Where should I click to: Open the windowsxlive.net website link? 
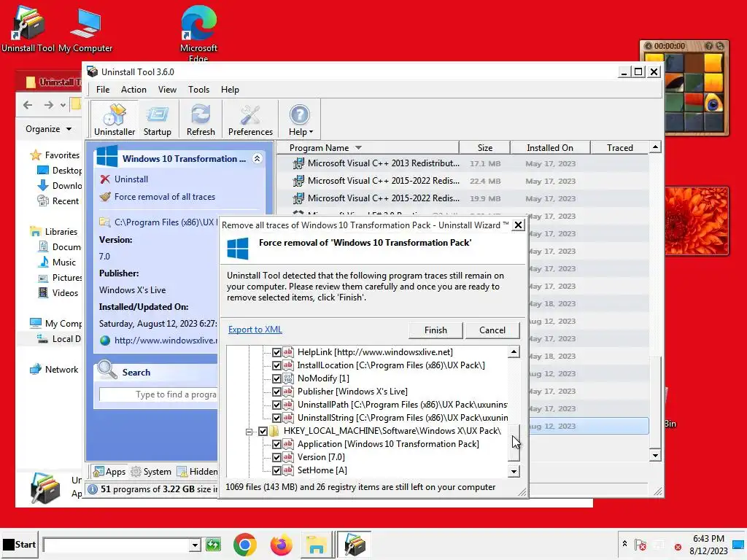pyautogui.click(x=158, y=341)
